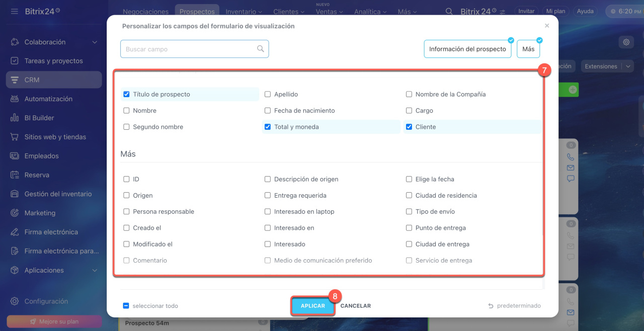Open the Tareas y proyectos sidebar icon
644x331 pixels.
15,61
